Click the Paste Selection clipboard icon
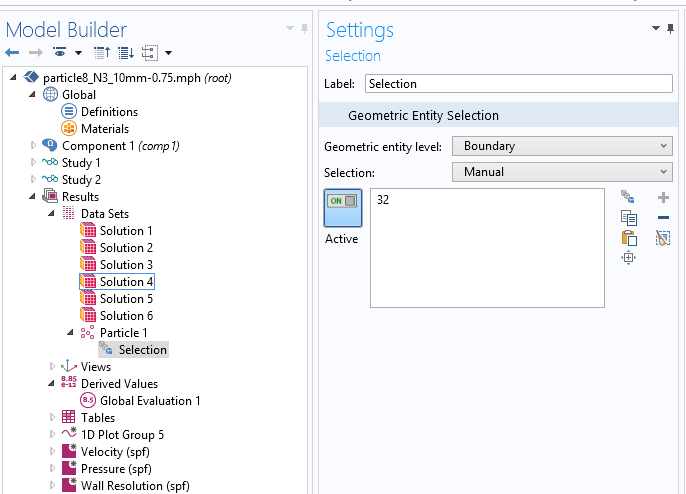 pyautogui.click(x=629, y=238)
